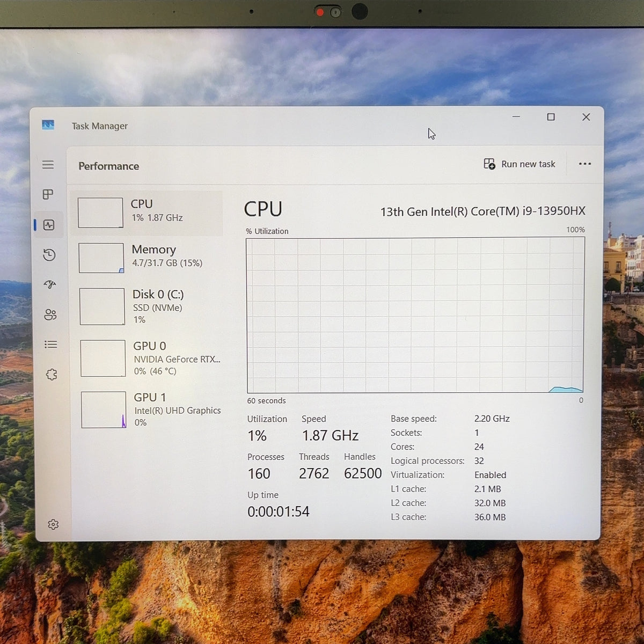This screenshot has height=644, width=644.
Task: Open the Users page icon
Action: (x=50, y=314)
